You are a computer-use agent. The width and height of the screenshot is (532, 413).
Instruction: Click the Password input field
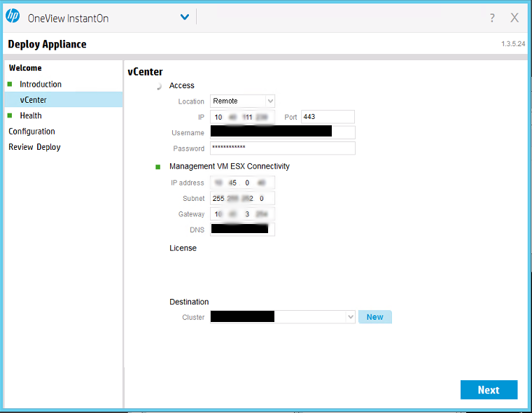tap(283, 148)
